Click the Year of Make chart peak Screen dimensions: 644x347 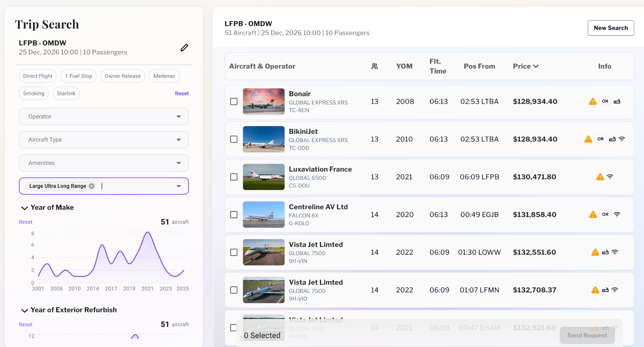click(x=147, y=232)
